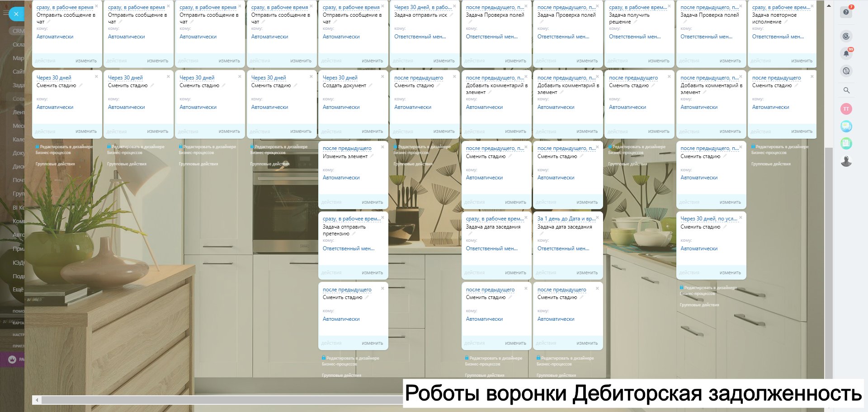Image resolution: width=868 pixels, height=412 pixels.
Task: Open designer link under 'Через 30 дней, по усл...' column
Action: [708, 290]
